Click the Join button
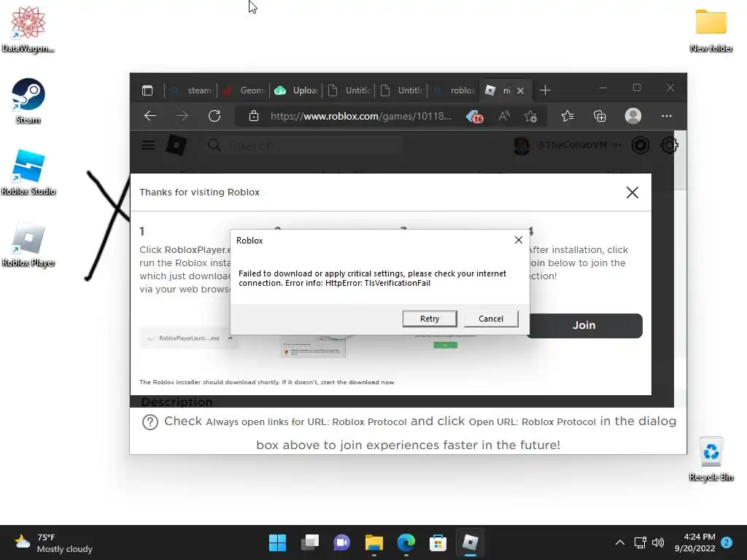747x560 pixels. click(x=584, y=325)
